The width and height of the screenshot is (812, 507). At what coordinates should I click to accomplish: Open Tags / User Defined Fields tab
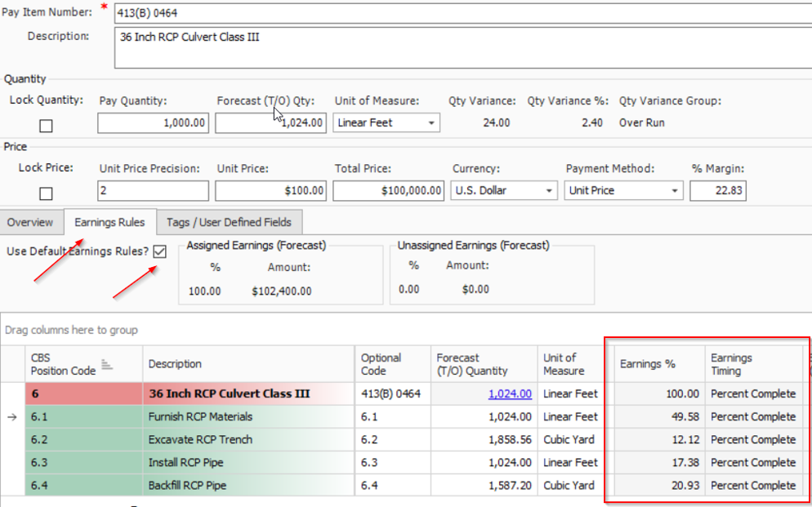coord(228,222)
